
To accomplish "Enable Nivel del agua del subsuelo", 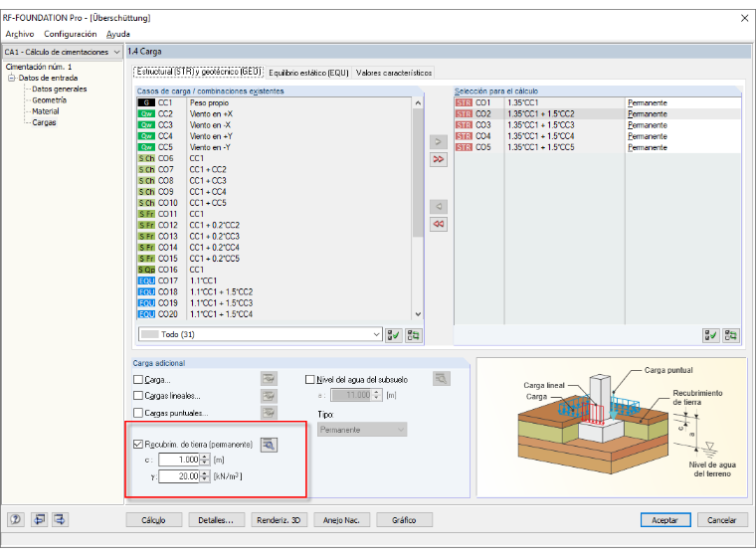I will (x=310, y=380).
